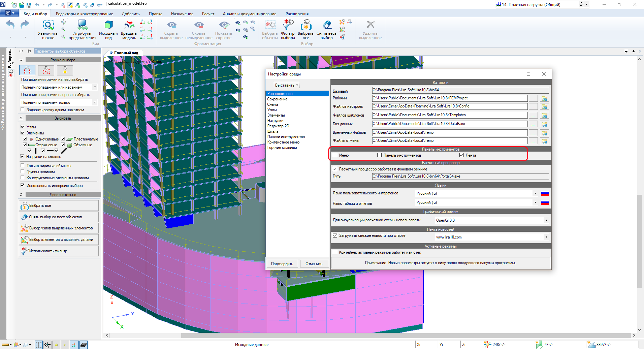Open folder browse icon for Рабочий catalog
This screenshot has width=644, height=349.
(544, 98)
